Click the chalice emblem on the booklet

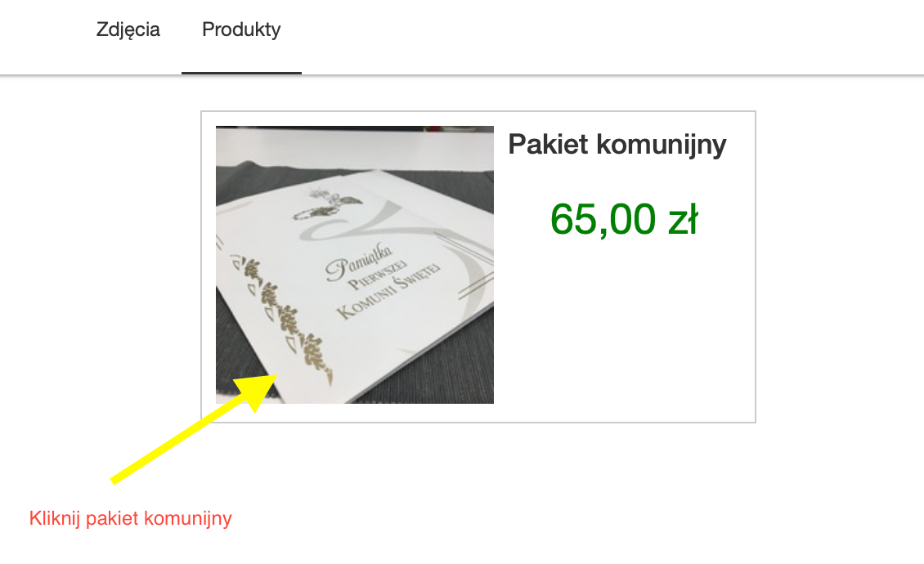pos(326,204)
